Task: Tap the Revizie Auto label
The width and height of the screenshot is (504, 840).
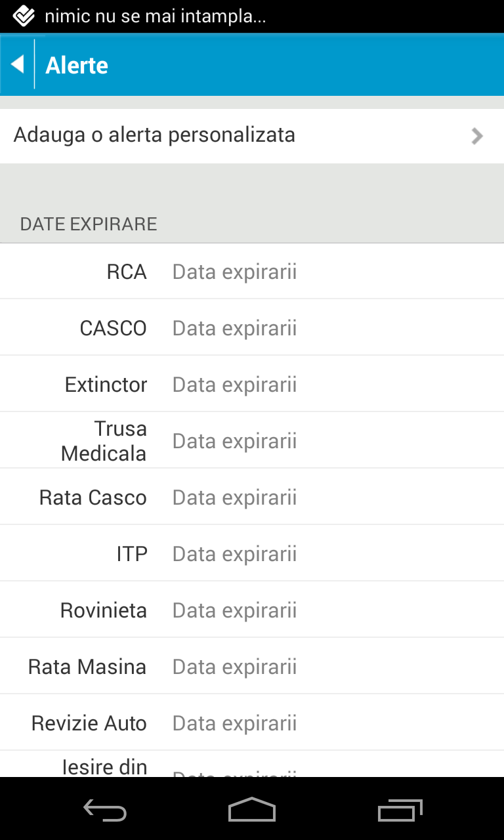Action: point(89,723)
